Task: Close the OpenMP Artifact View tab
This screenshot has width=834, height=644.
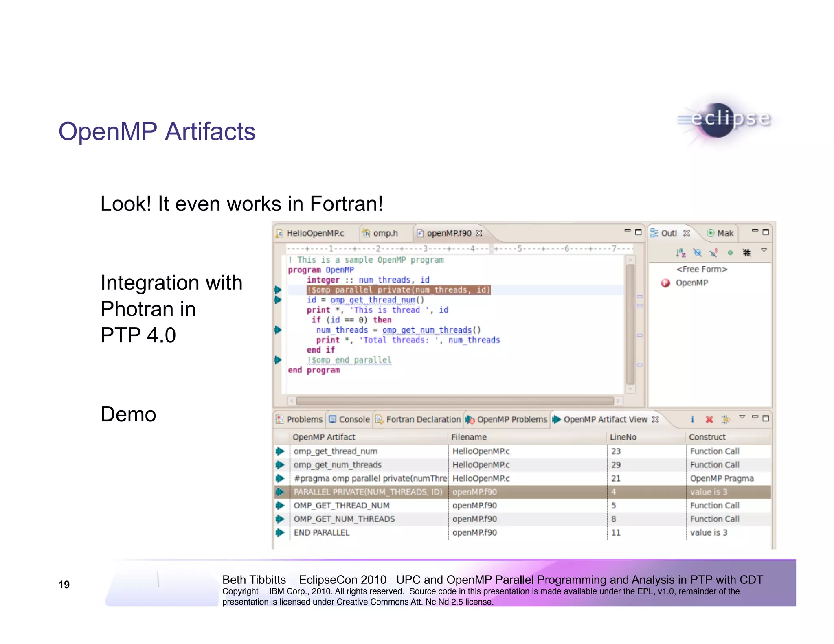Action: point(655,419)
